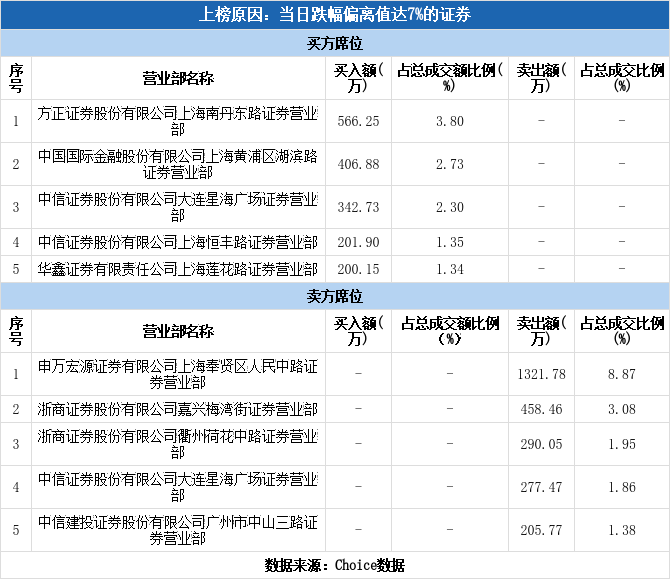670x579 pixels.
Task: Click ratio value 1.35
Action: pyautogui.click(x=450, y=242)
